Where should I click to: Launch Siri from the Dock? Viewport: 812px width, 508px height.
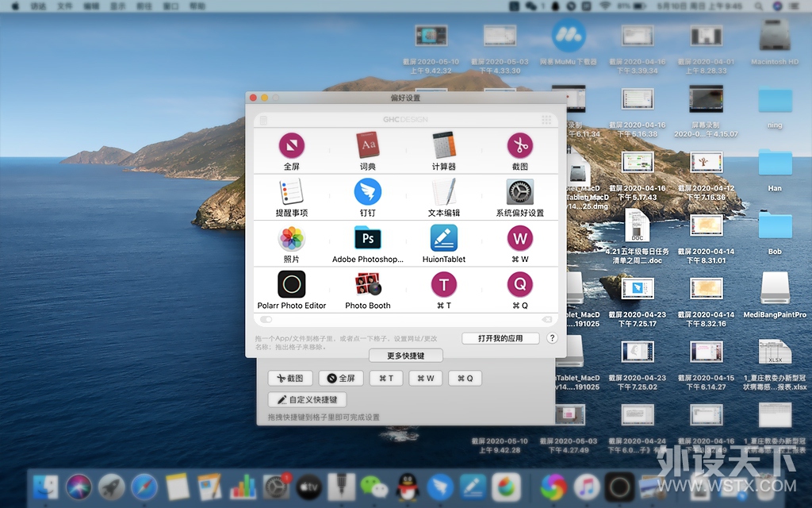79,487
